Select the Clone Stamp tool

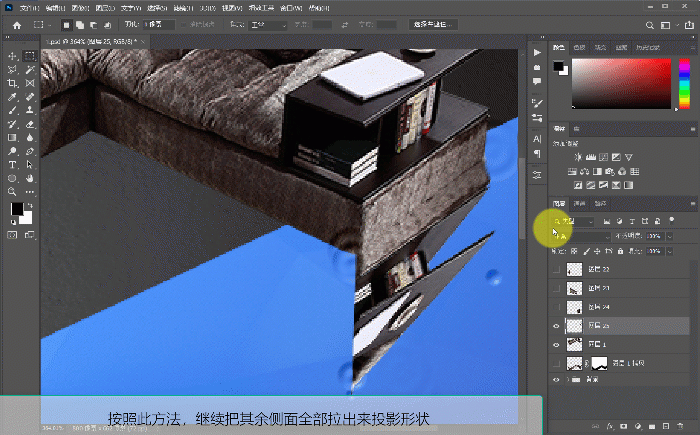(29, 110)
